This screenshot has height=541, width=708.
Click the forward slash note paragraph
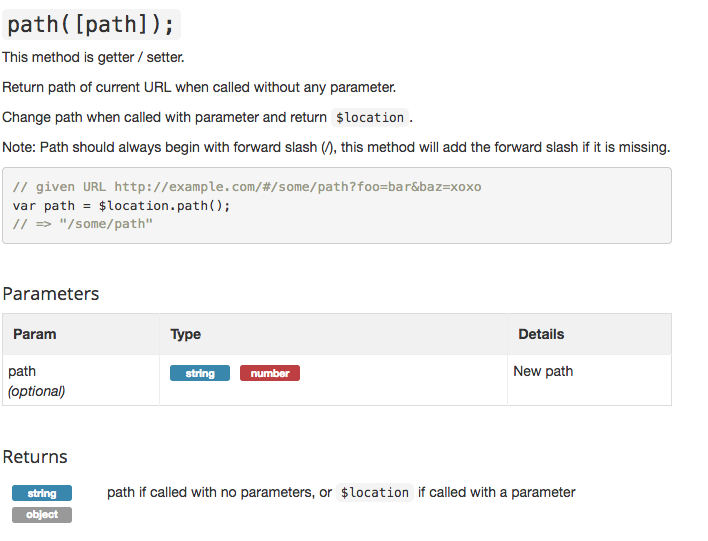(x=336, y=147)
